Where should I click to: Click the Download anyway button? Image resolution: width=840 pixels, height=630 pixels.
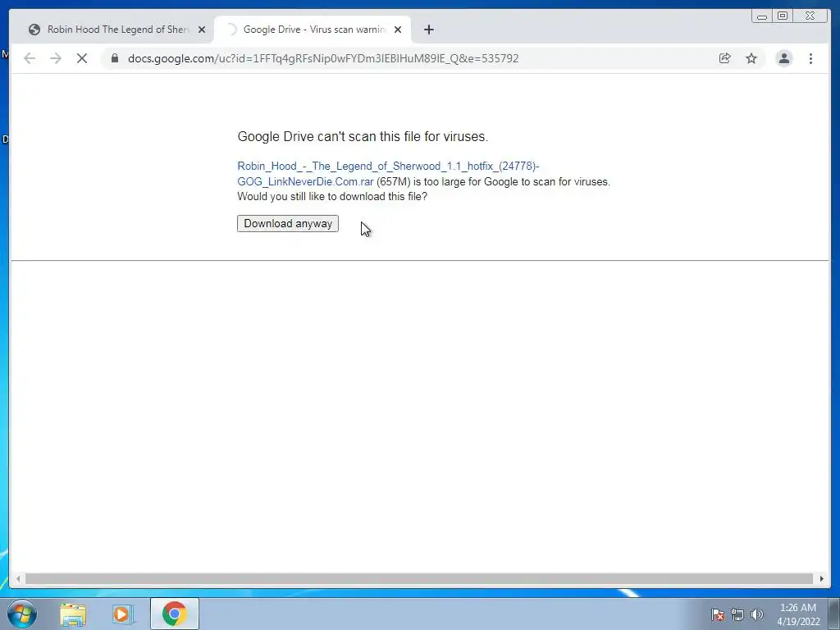click(x=288, y=223)
